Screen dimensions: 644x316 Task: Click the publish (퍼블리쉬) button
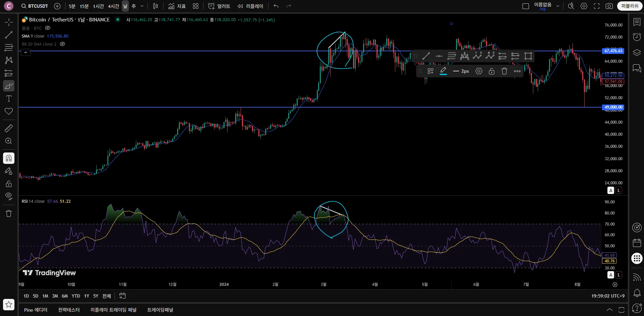pos(630,6)
